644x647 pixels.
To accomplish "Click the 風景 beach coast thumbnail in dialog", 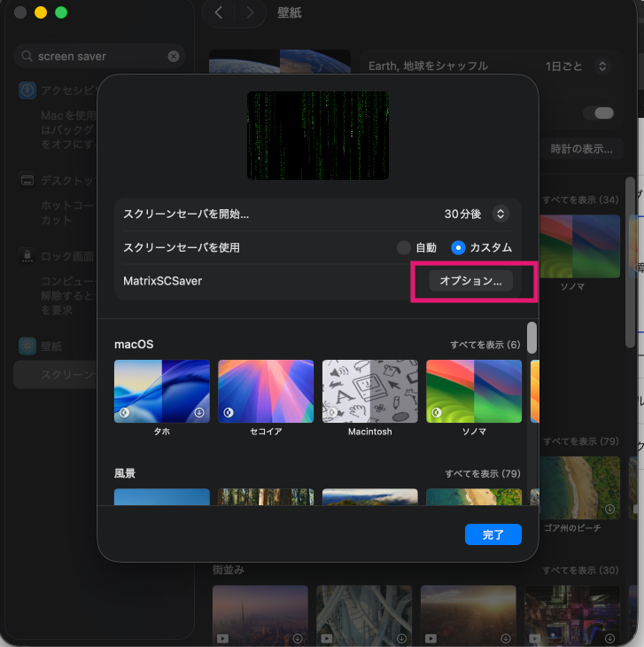I will (474, 497).
